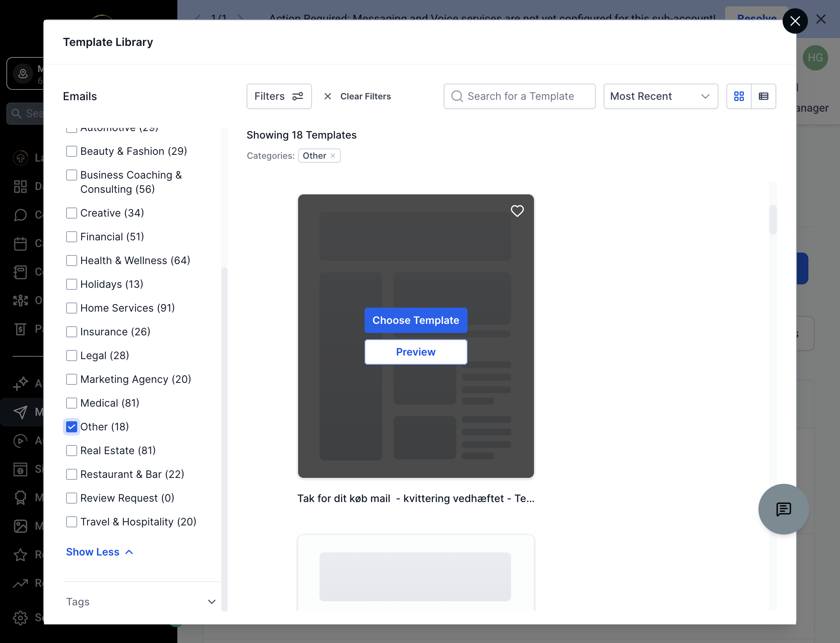Remove the Other category tag
This screenshot has height=643, width=840.
333,156
